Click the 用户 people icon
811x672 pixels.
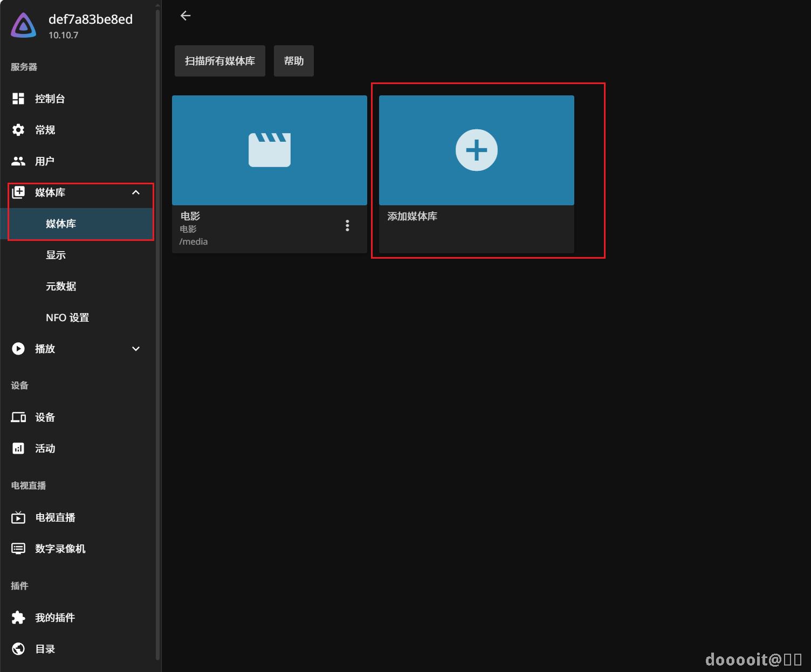pyautogui.click(x=18, y=161)
